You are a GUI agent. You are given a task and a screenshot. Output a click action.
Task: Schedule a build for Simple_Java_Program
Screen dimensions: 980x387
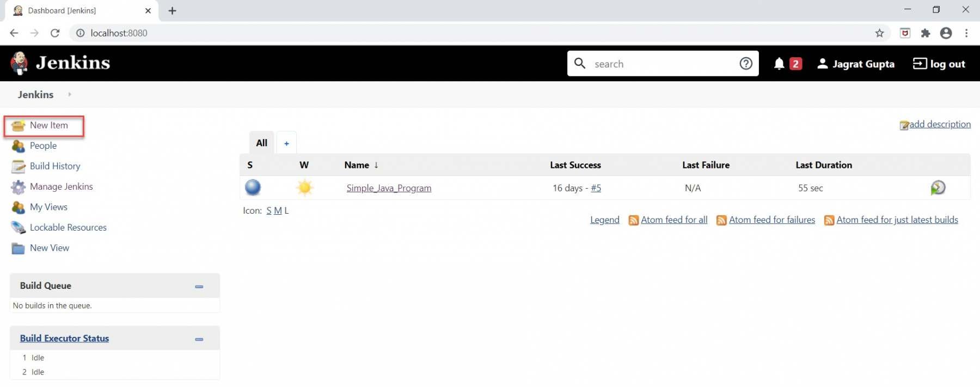click(938, 188)
